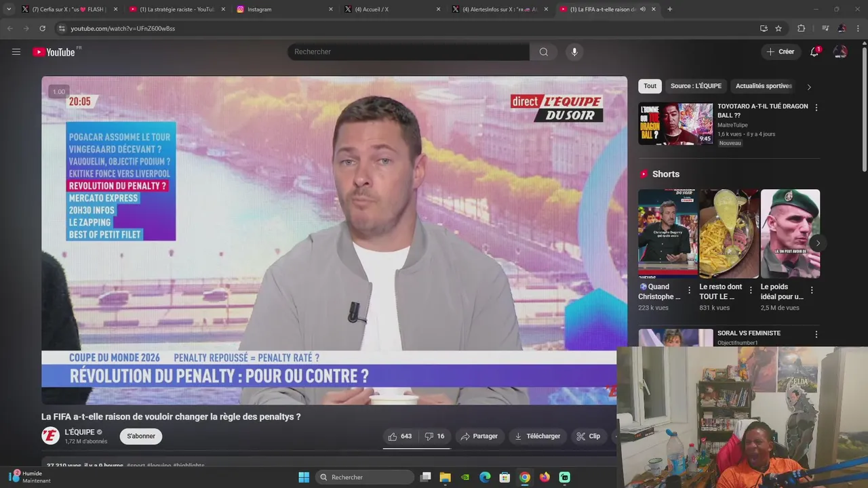The image size is (868, 488).
Task: Open File Explorer from the taskbar
Action: [445, 477]
